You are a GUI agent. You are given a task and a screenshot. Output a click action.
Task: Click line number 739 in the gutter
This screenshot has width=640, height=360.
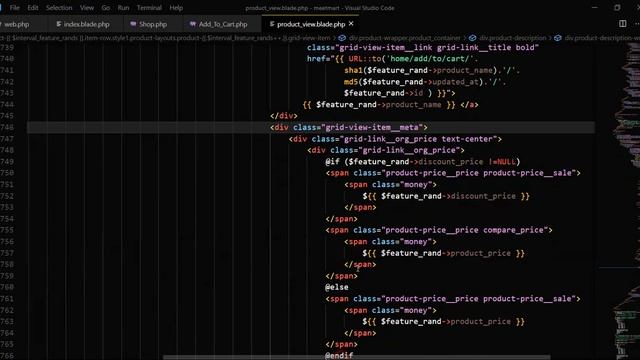click(7, 47)
